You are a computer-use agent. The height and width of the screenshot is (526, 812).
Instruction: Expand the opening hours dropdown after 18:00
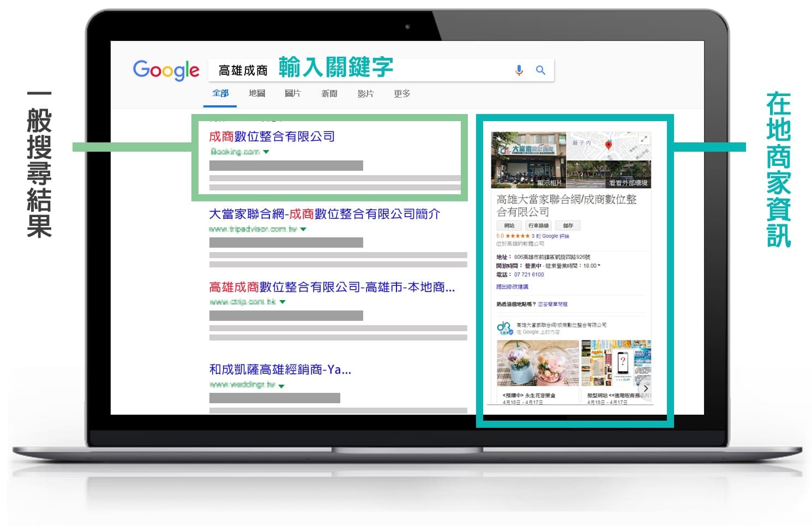(x=599, y=266)
